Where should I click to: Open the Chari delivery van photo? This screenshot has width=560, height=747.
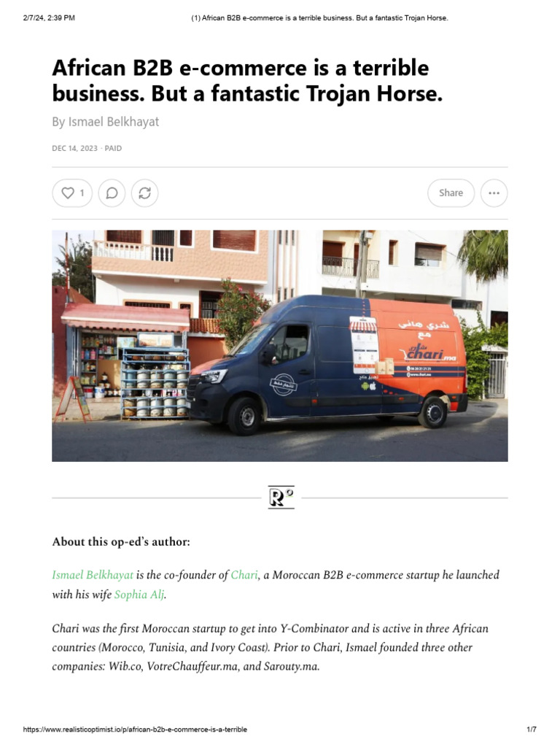(x=280, y=346)
